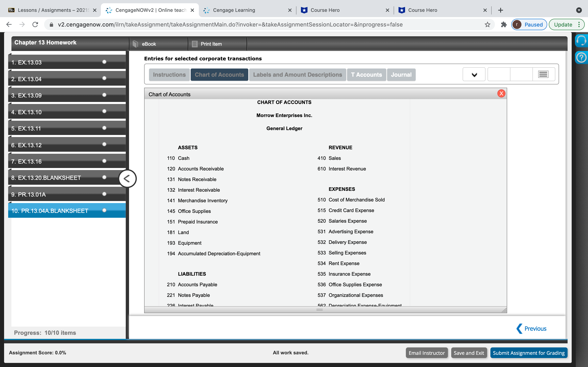Open the eBook icon button
Screen dimensions: 588x367
[135, 44]
